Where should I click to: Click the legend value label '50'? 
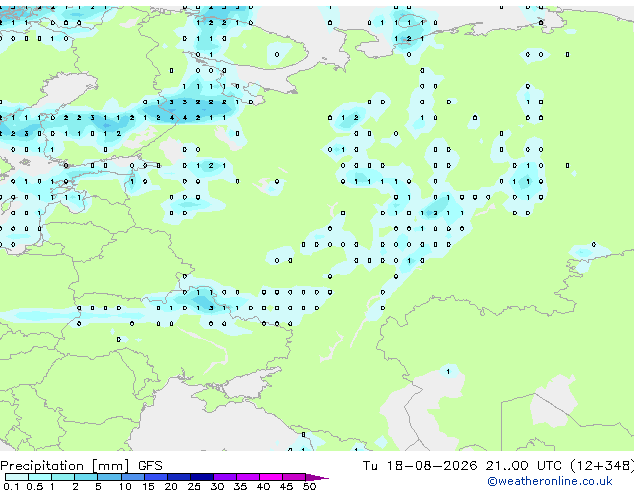coord(309,486)
